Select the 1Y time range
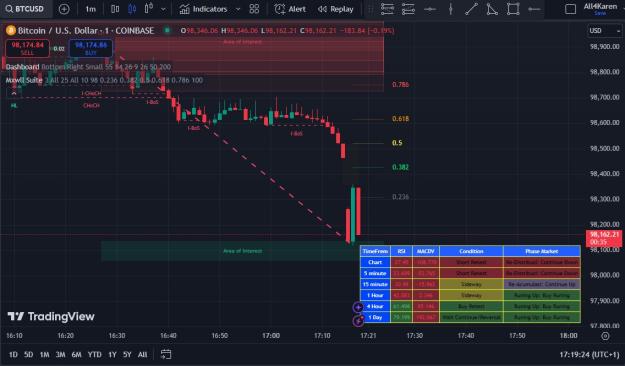The width and height of the screenshot is (625, 366). tap(112, 354)
